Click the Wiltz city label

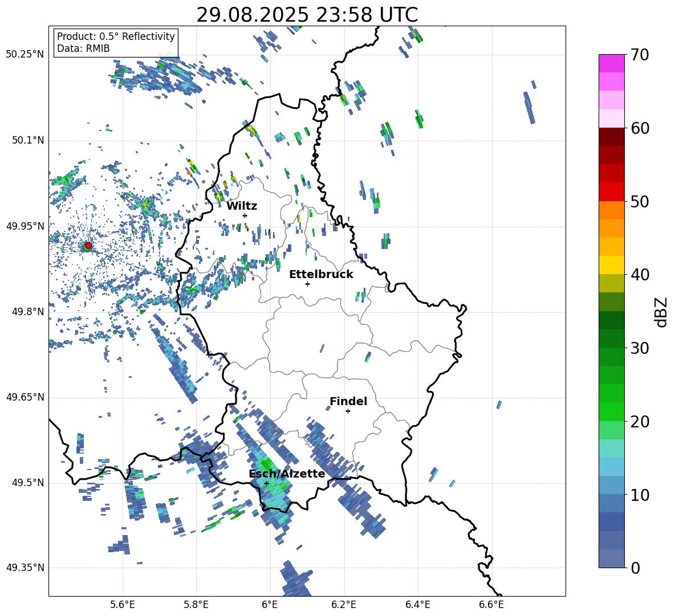click(242, 206)
